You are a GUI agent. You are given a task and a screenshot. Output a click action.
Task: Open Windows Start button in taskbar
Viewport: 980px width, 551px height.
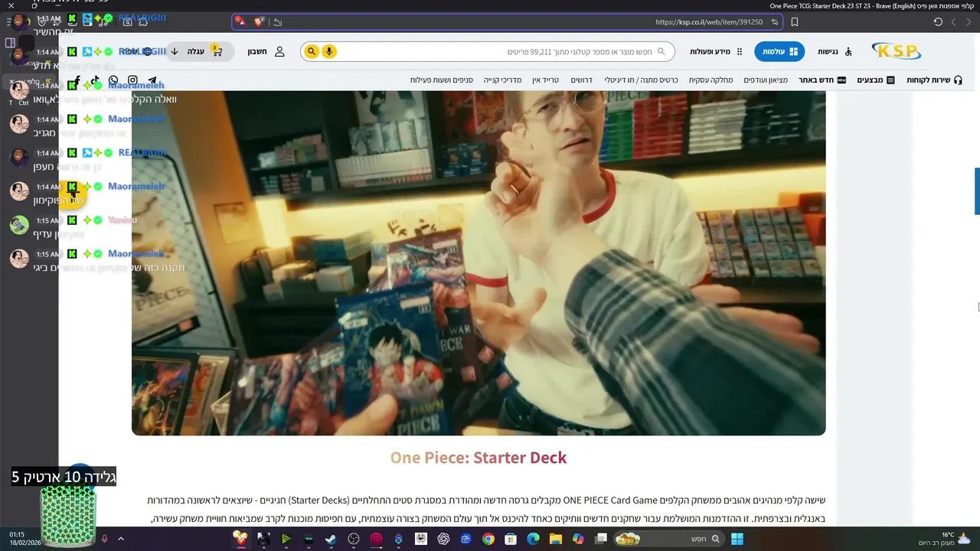(737, 539)
